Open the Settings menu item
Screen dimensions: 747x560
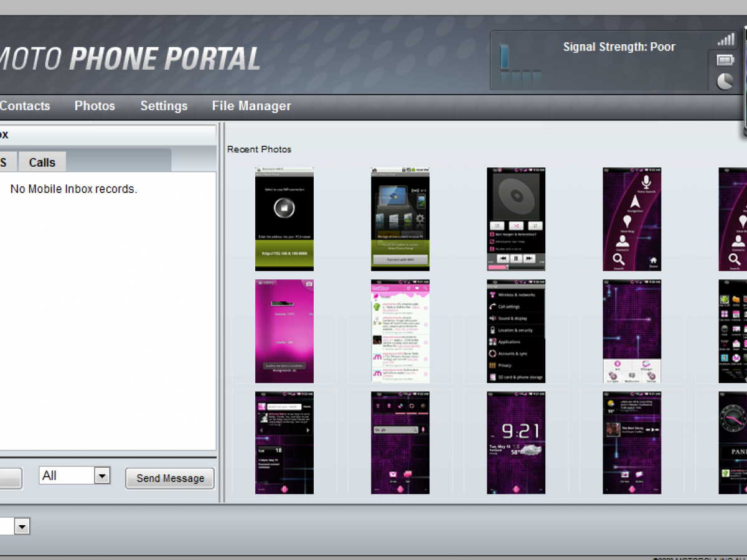pos(164,106)
